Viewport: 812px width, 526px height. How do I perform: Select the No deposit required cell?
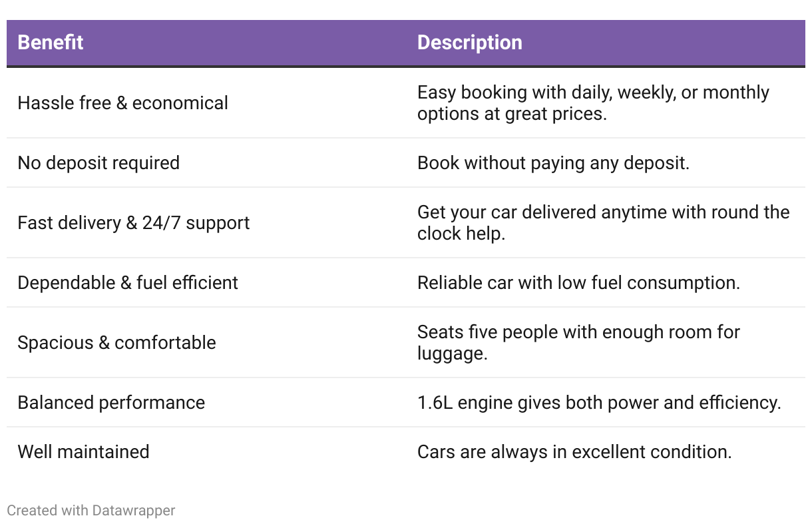(99, 163)
